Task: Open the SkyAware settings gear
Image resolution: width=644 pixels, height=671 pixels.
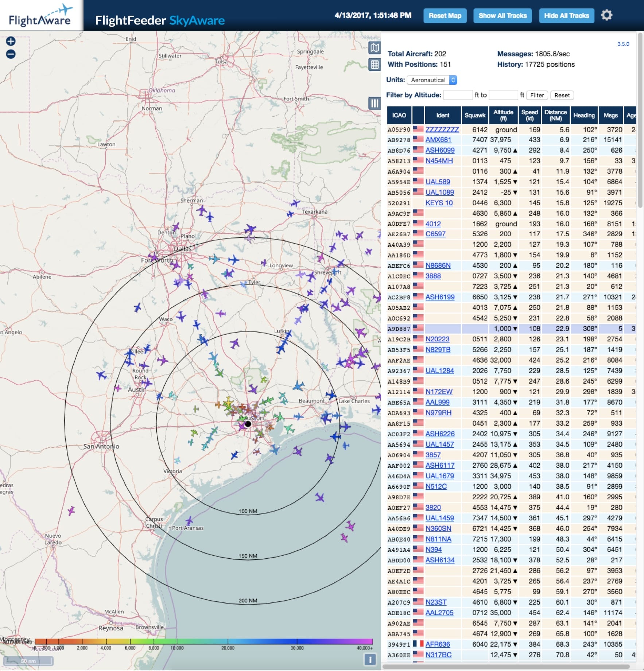Action: tap(606, 15)
